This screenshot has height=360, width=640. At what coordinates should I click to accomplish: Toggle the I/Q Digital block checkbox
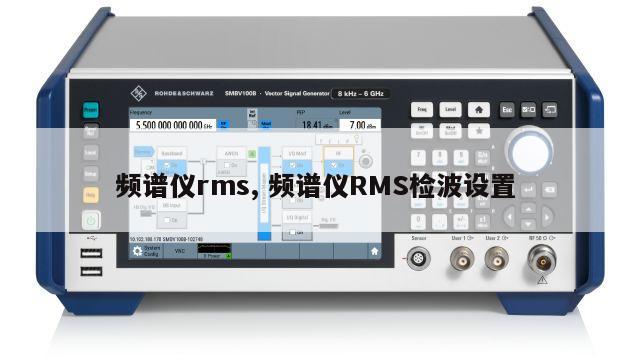[292, 232]
